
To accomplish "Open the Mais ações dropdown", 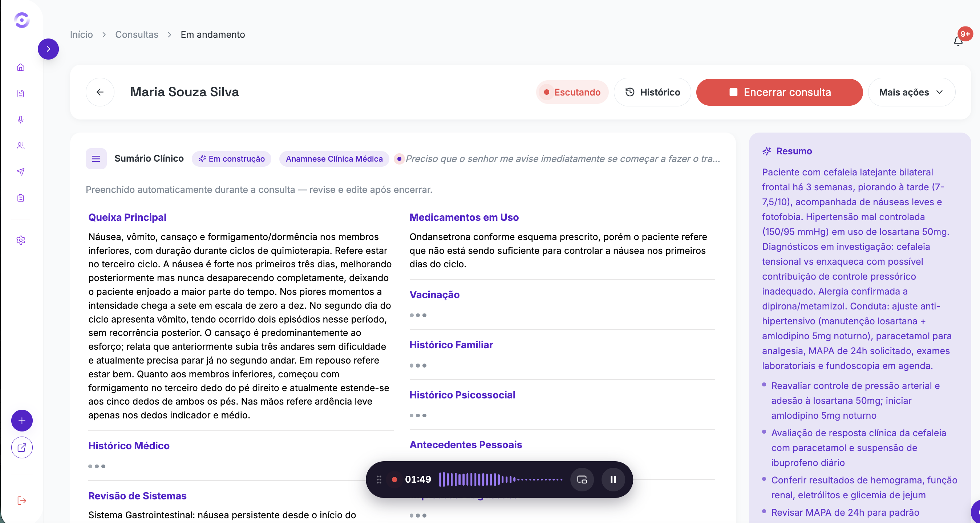I will click(x=911, y=92).
